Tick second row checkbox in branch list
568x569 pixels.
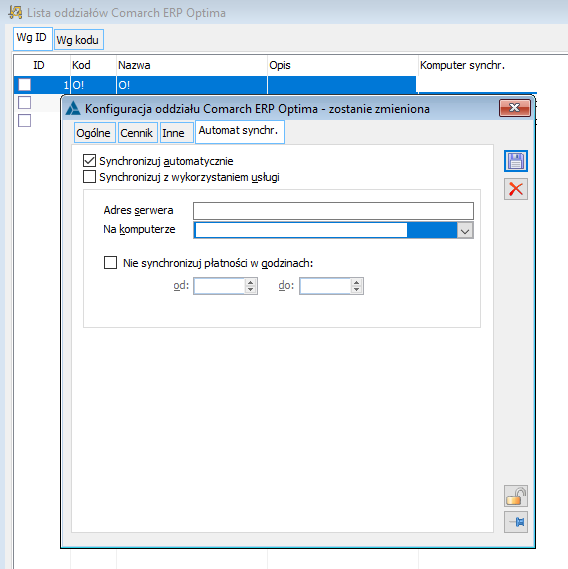click(x=24, y=102)
